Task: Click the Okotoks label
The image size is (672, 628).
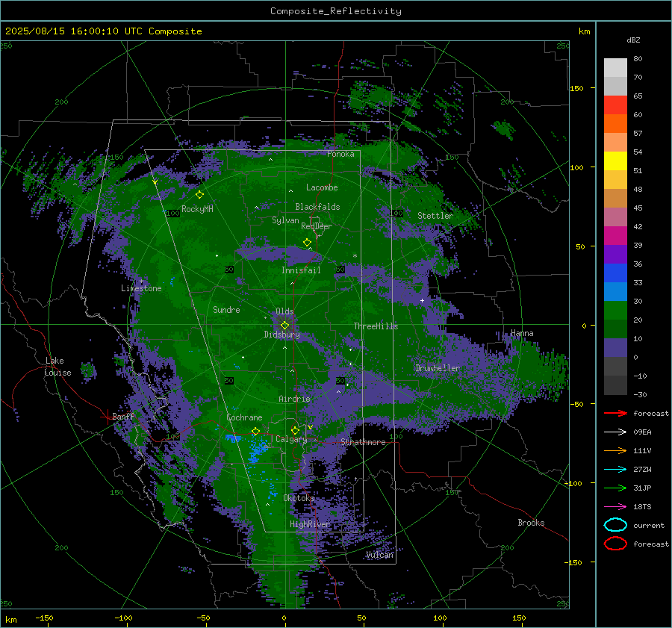Action: (x=299, y=498)
